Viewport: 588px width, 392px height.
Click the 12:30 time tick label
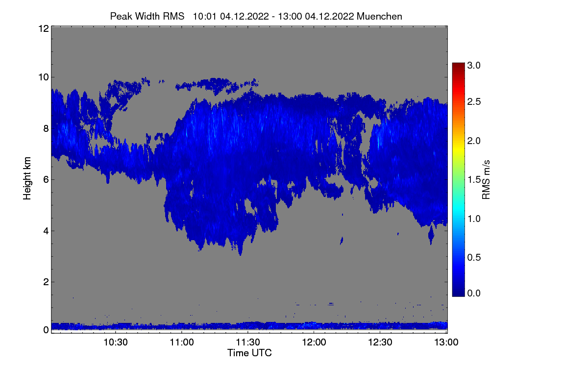click(381, 343)
